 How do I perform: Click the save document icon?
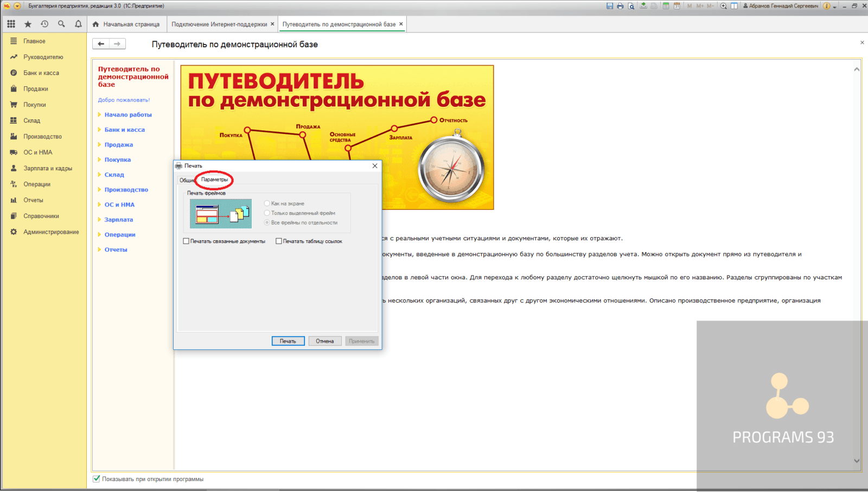pos(610,5)
